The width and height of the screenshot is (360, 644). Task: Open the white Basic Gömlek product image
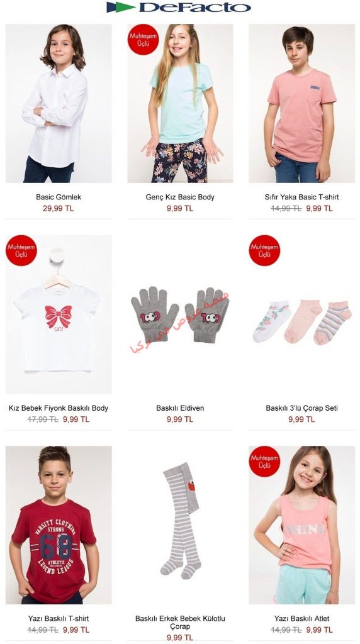coord(59,103)
